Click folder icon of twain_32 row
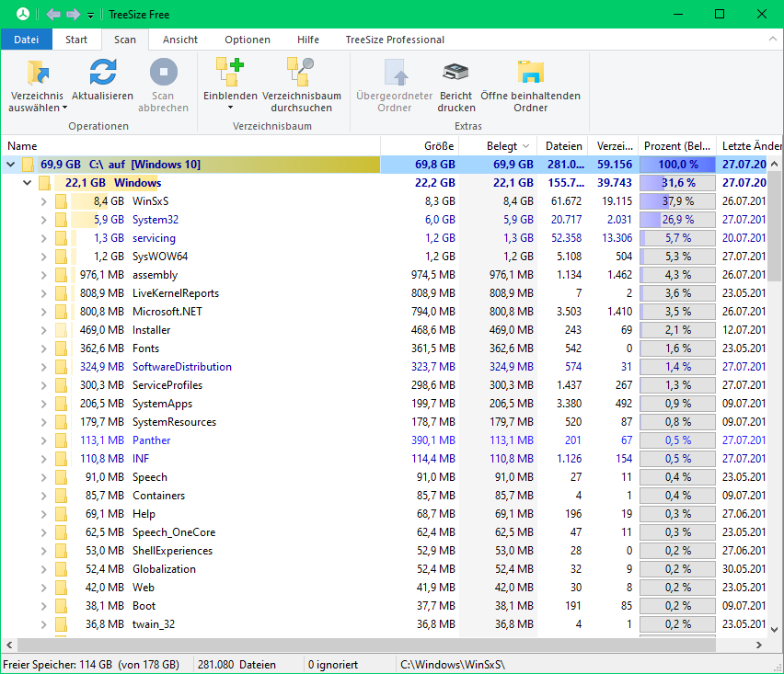 (61, 624)
